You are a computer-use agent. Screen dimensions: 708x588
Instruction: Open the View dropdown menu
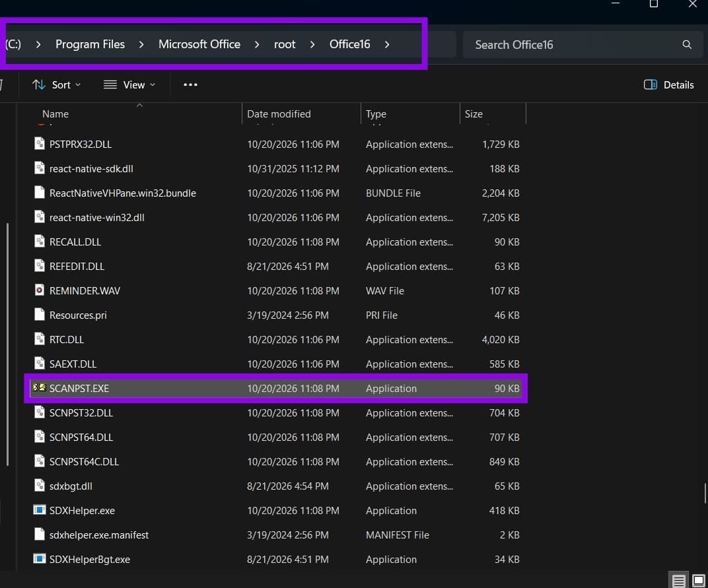(129, 85)
